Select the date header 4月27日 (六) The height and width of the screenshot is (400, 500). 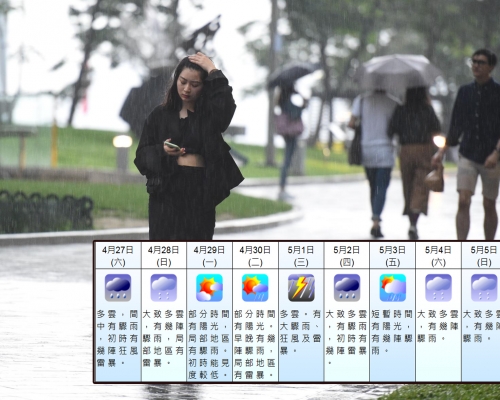tap(118, 256)
